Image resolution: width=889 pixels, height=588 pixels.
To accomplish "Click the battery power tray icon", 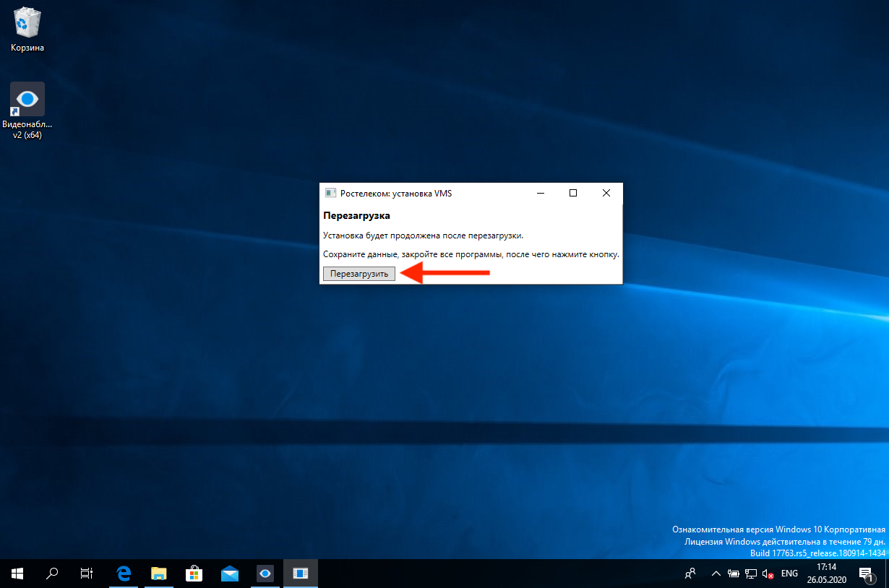I will [x=734, y=574].
